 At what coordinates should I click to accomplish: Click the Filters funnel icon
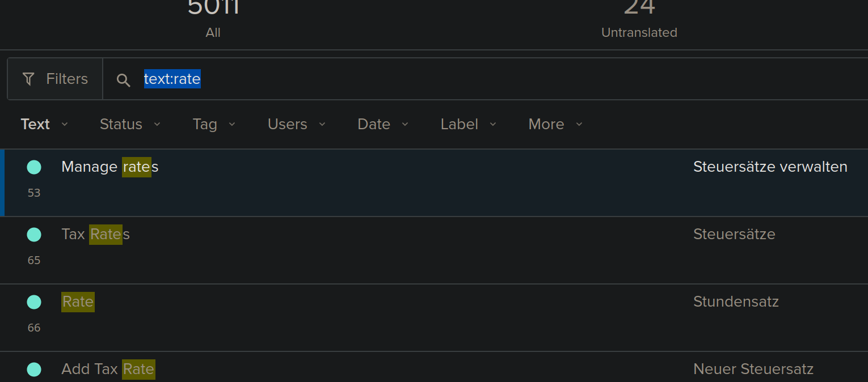(28, 79)
